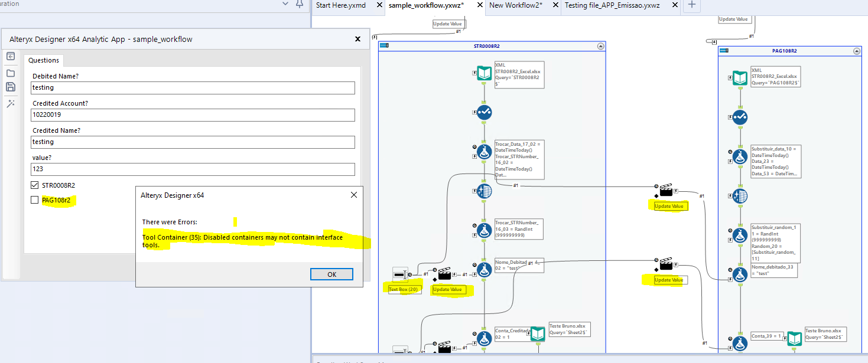The height and width of the screenshot is (363, 868).
Task: Open the dropdown chevron near the configuration panel
Action: click(284, 4)
